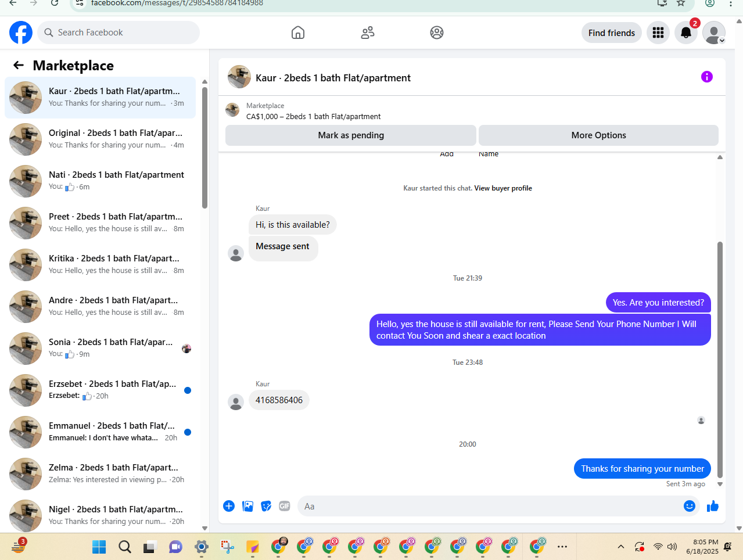Viewport: 743px width, 560px height.
Task: Open the Andre conversation
Action: click(x=100, y=306)
